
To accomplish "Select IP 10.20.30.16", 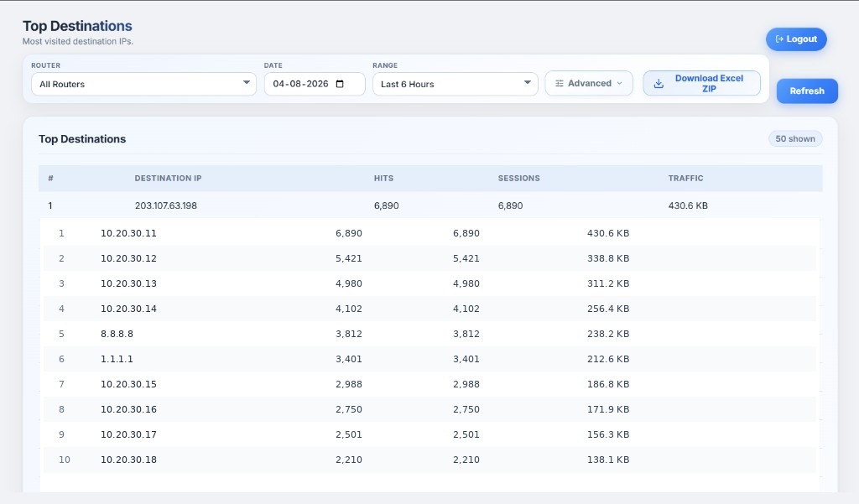I will 128,409.
